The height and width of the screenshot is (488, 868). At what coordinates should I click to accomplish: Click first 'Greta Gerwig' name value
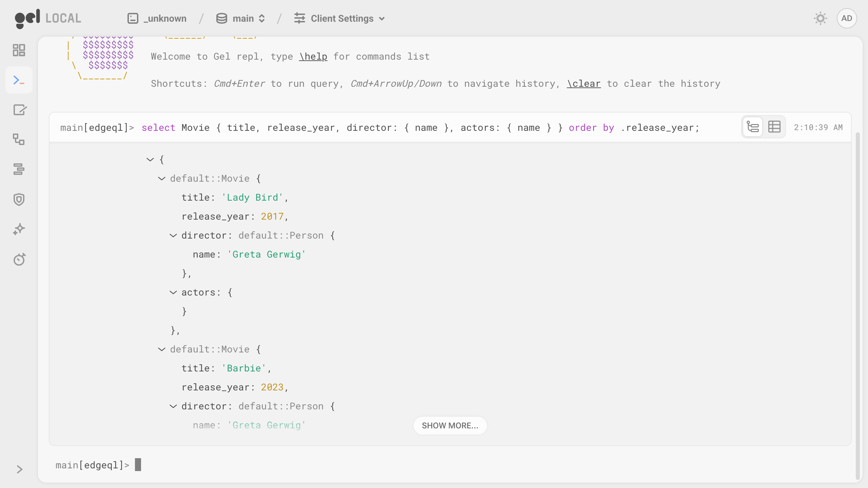click(x=267, y=254)
